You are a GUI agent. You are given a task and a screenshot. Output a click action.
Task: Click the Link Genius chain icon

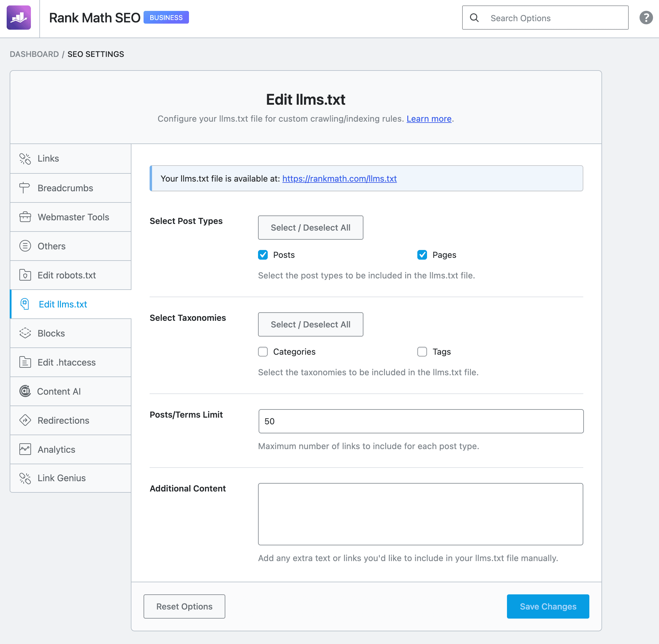coord(25,478)
